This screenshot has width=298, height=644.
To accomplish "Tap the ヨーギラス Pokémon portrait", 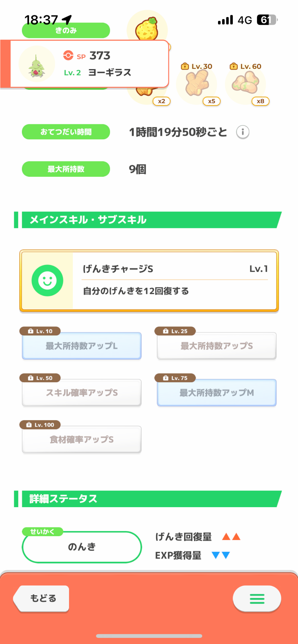I will [x=37, y=64].
